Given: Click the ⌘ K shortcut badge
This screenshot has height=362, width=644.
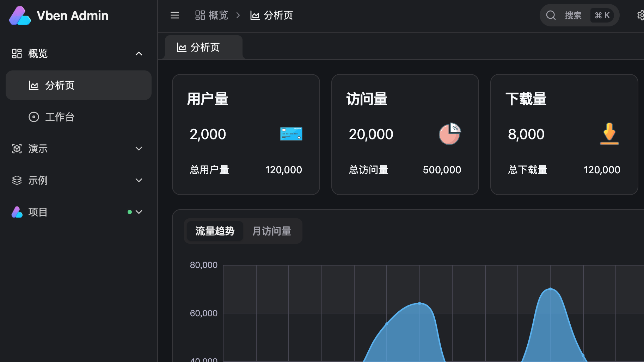Looking at the screenshot, I should tap(602, 15).
